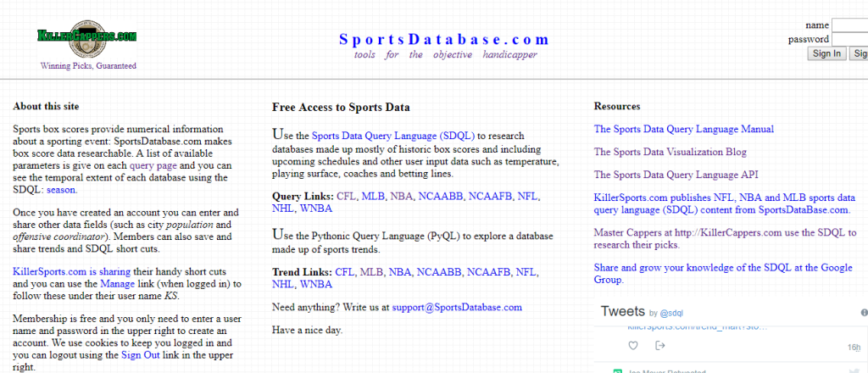Click the 16h tweet timestamp
Screen dimensions: 868x373
[854, 348]
